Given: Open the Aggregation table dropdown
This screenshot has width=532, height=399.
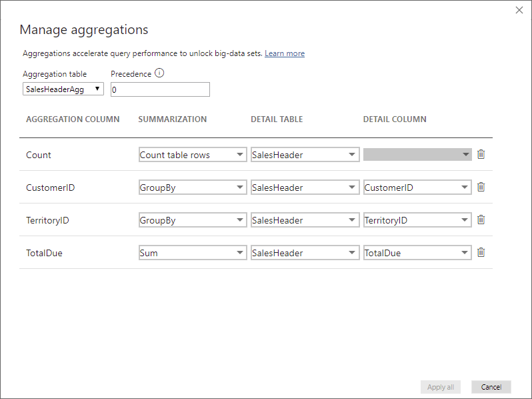Looking at the screenshot, I should (63, 89).
